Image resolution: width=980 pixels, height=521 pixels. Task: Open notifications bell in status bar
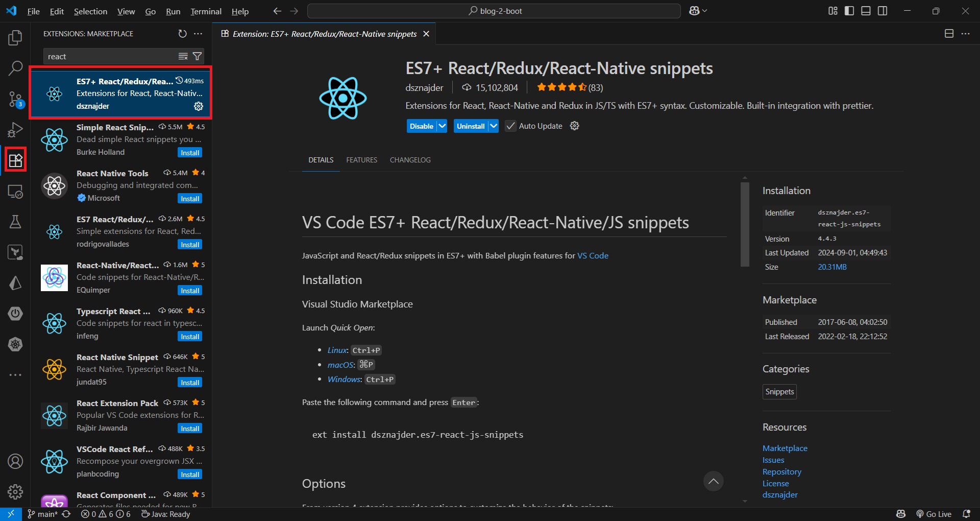(966, 514)
